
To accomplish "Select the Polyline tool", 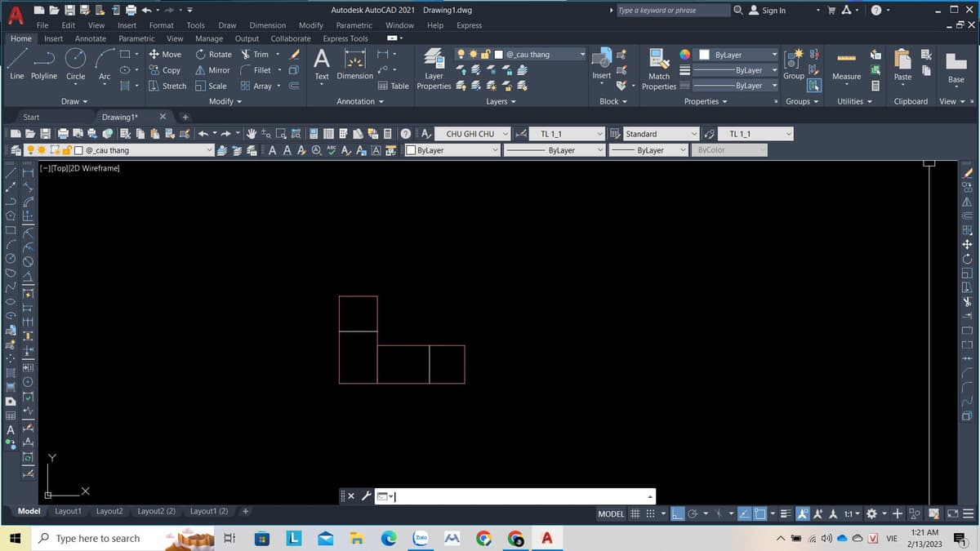I will [44, 64].
